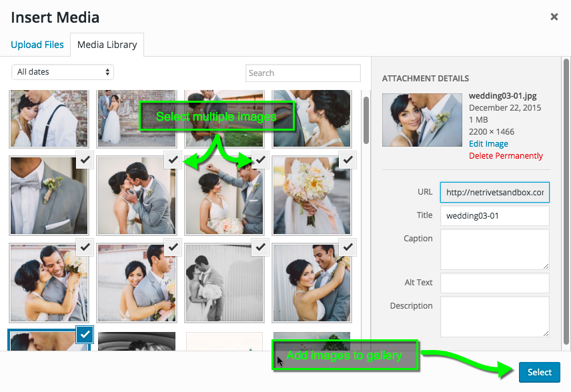Image resolution: width=571 pixels, height=392 pixels.
Task: Uncheck the bride hugging groom from behind checkmark
Action: (348, 247)
